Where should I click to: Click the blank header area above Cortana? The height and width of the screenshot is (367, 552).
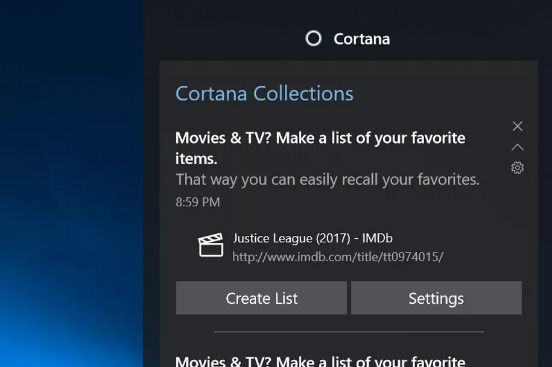[348, 14]
